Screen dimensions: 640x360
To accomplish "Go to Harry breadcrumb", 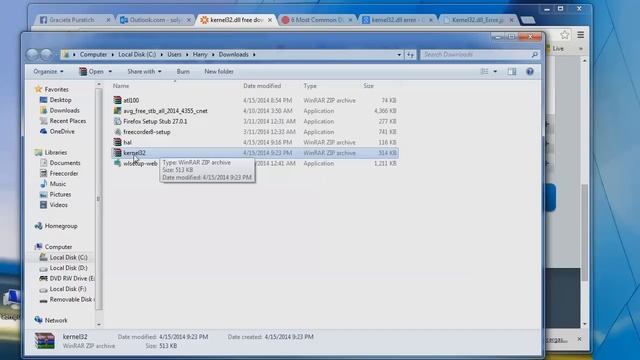I will (200, 54).
